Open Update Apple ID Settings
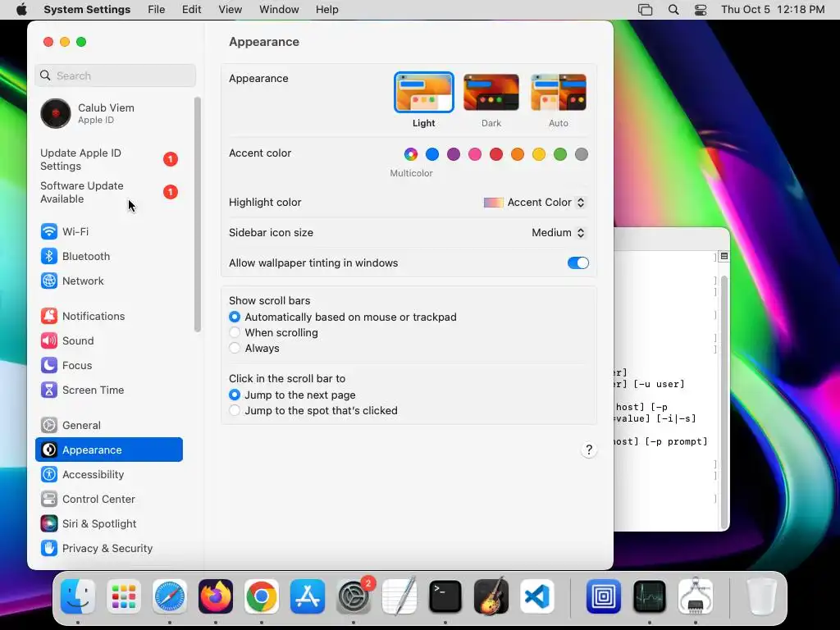Screen dimensions: 840x630 pos(109,160)
